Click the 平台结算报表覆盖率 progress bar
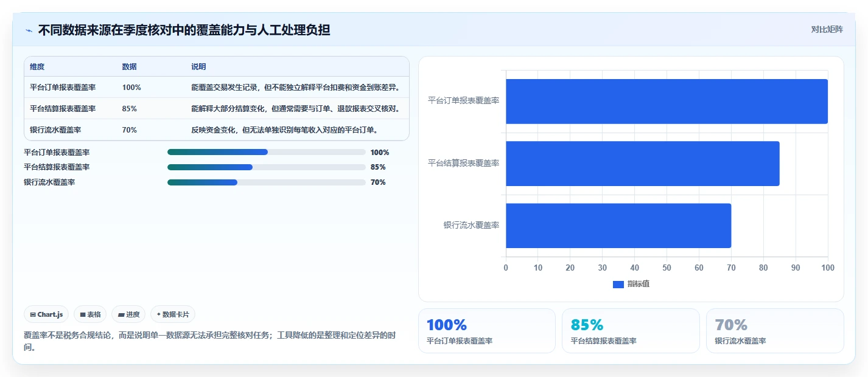 [x=267, y=167]
